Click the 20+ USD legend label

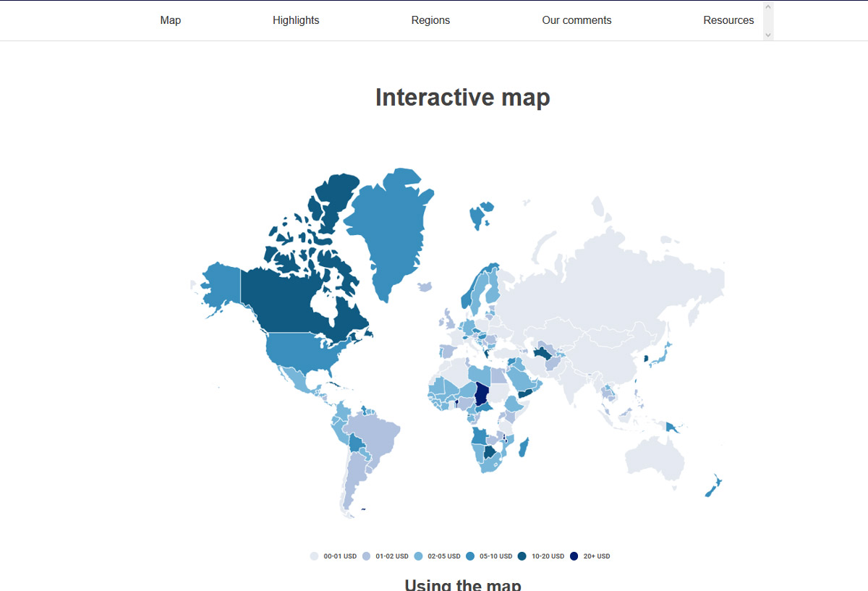tap(597, 556)
